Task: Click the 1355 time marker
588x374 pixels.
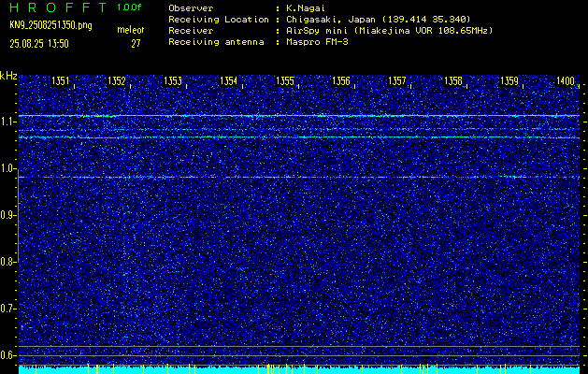Action: tap(285, 81)
